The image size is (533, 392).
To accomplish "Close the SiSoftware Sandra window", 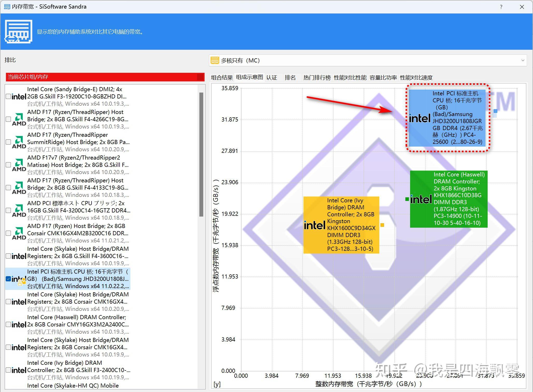I will pyautogui.click(x=522, y=7).
